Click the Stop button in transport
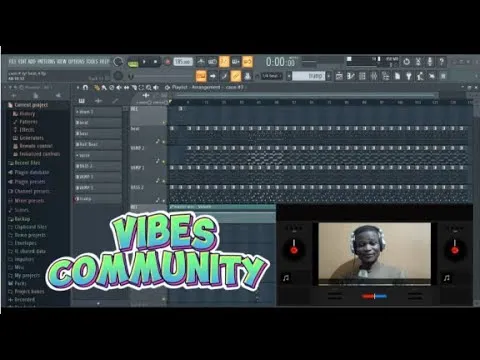The width and height of the screenshot is (480, 360). 155,62
